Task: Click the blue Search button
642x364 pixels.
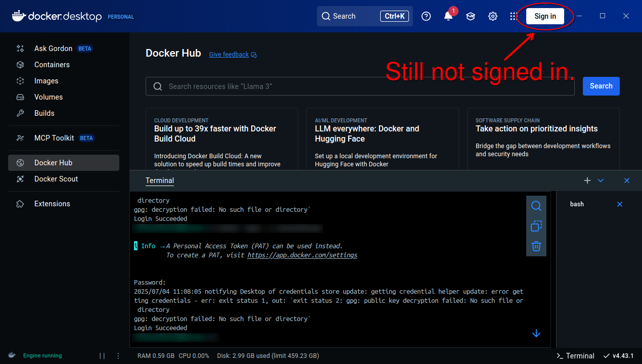Action: click(601, 86)
